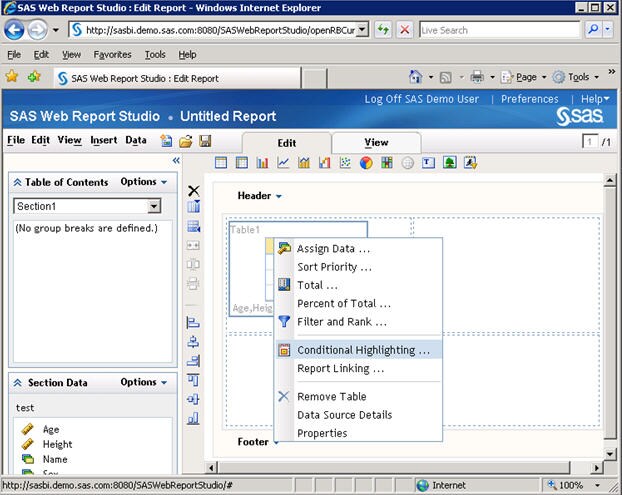Click the align-left icon in side toolbar
The width and height of the screenshot is (622, 495).
tap(194, 322)
